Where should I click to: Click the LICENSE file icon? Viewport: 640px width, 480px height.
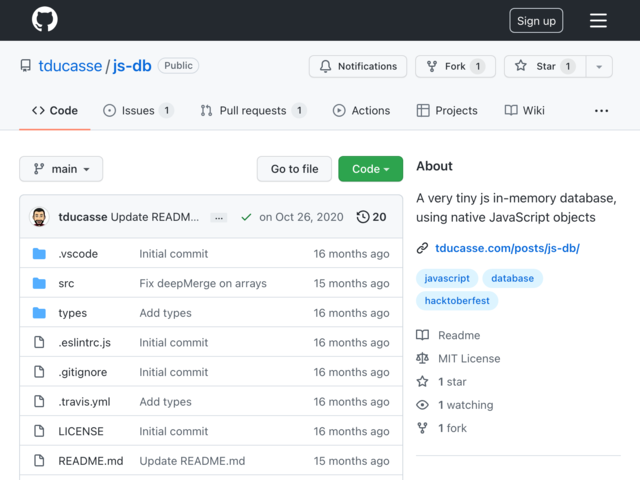39,431
